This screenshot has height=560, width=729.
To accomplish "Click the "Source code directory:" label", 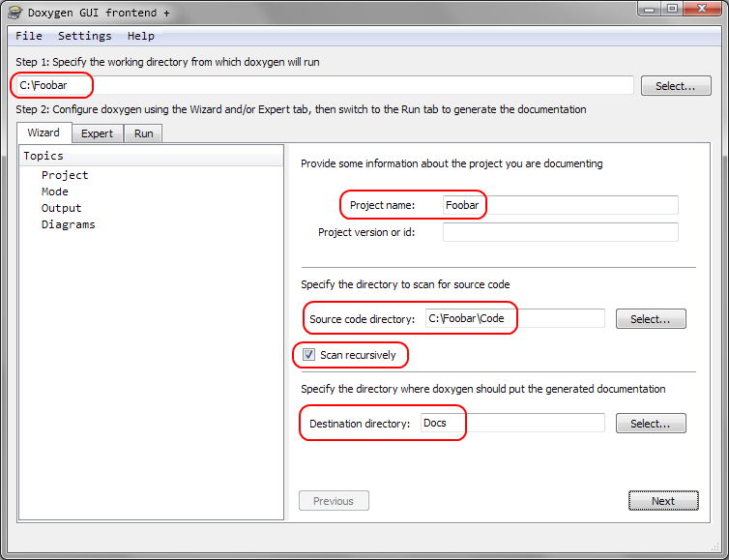I will pos(363,319).
